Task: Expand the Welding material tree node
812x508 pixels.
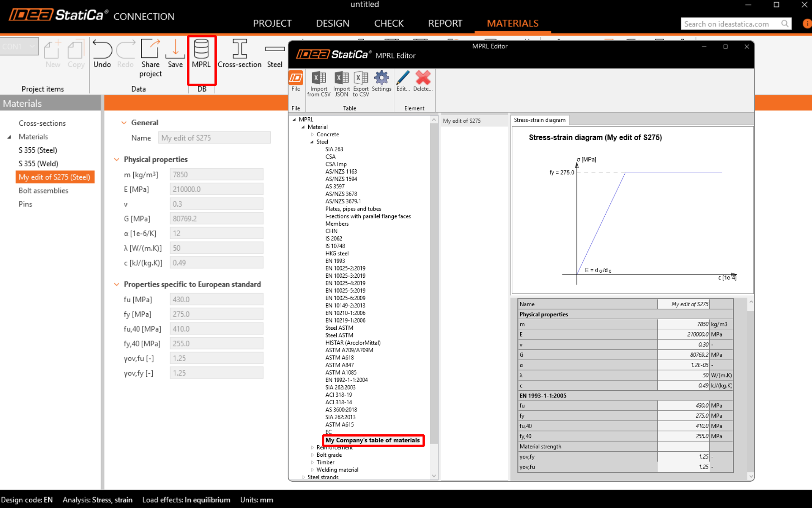Action: (313, 470)
